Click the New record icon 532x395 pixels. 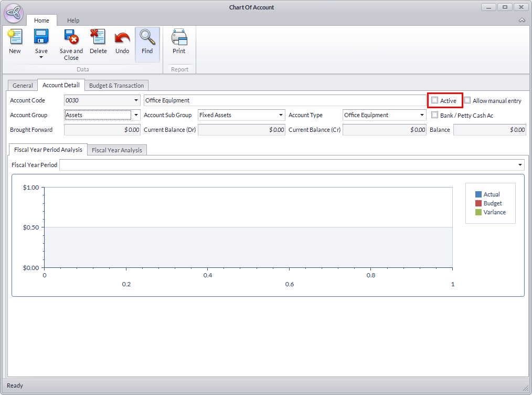(x=15, y=38)
